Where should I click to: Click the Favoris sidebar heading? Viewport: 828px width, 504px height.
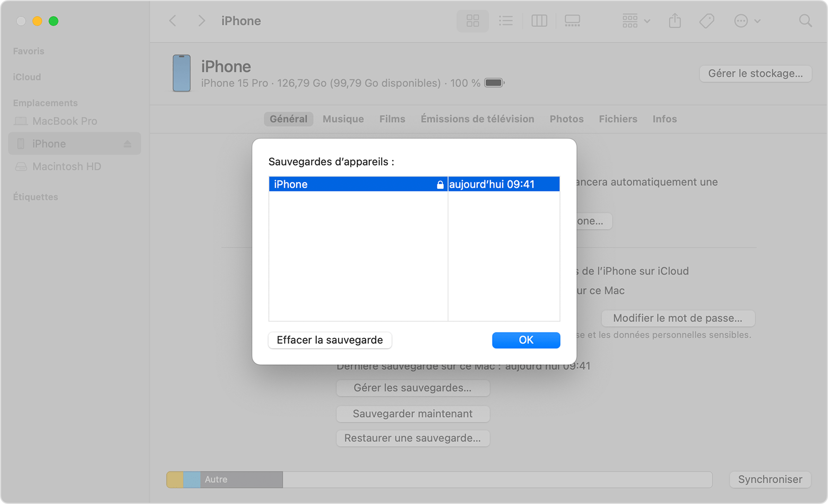tap(29, 51)
